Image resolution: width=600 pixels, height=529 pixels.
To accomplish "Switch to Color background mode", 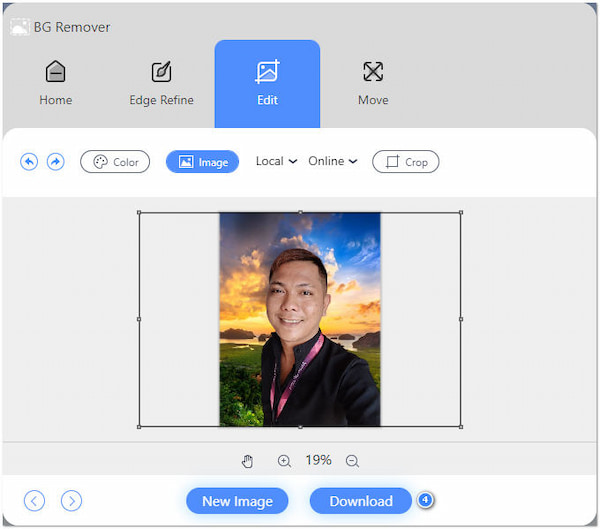I will 115,162.
